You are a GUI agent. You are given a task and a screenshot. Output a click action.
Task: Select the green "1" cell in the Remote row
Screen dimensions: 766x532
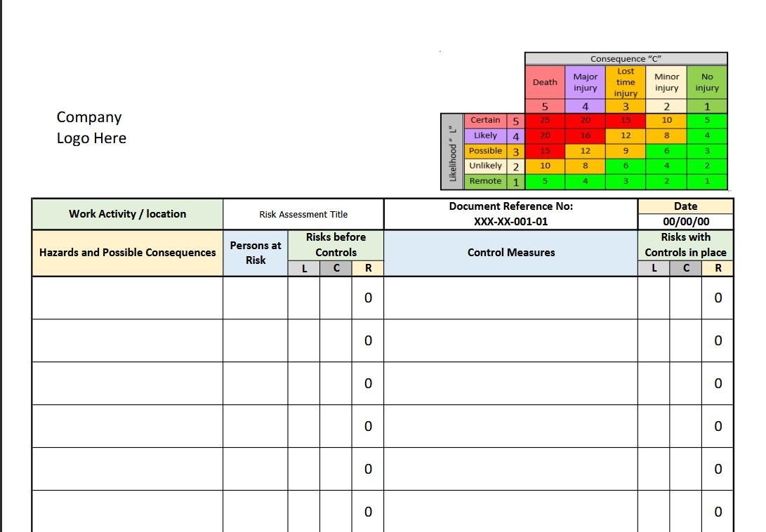[706, 181]
